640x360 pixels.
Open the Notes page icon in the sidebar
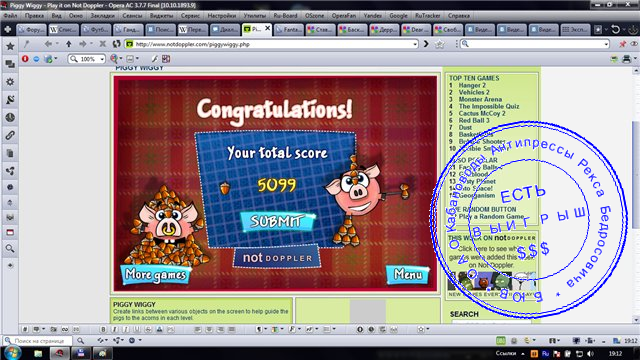[10, 153]
